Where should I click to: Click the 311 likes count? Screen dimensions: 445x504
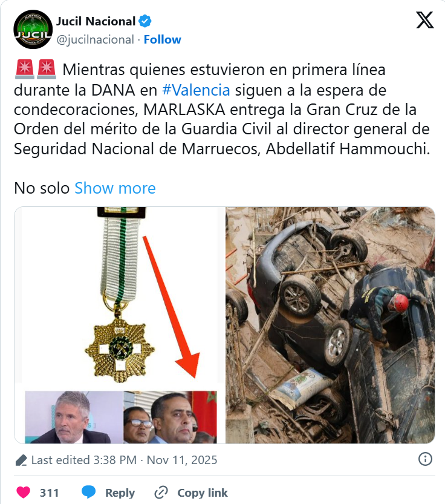coord(49,493)
